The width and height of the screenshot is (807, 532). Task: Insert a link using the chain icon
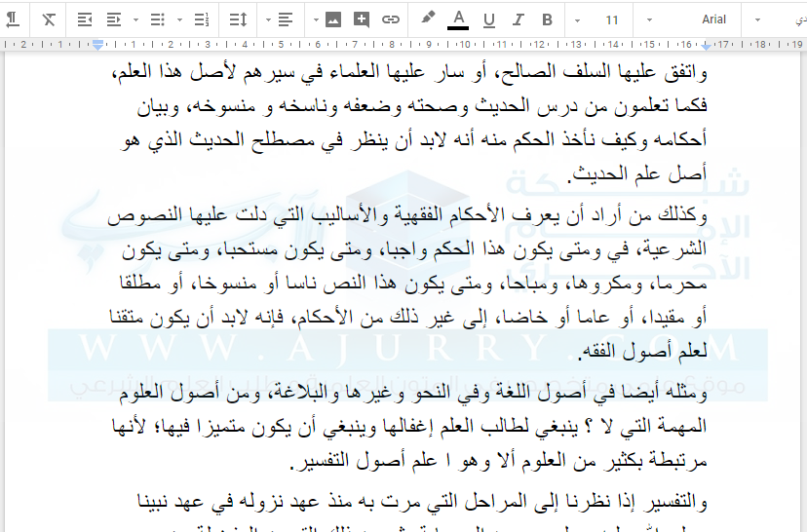click(391, 19)
